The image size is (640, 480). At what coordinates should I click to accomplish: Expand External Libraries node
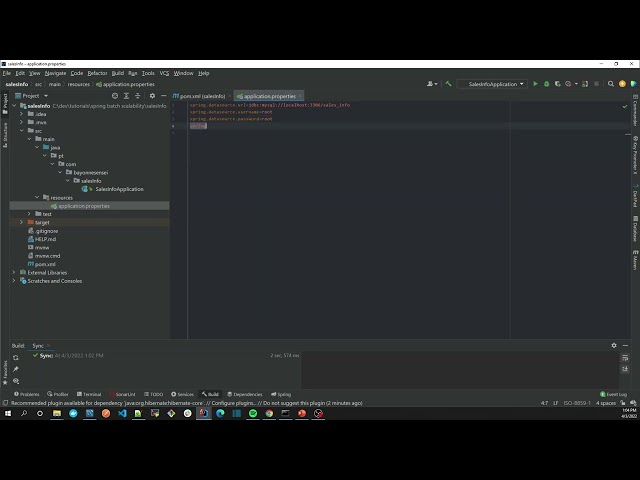(14, 272)
